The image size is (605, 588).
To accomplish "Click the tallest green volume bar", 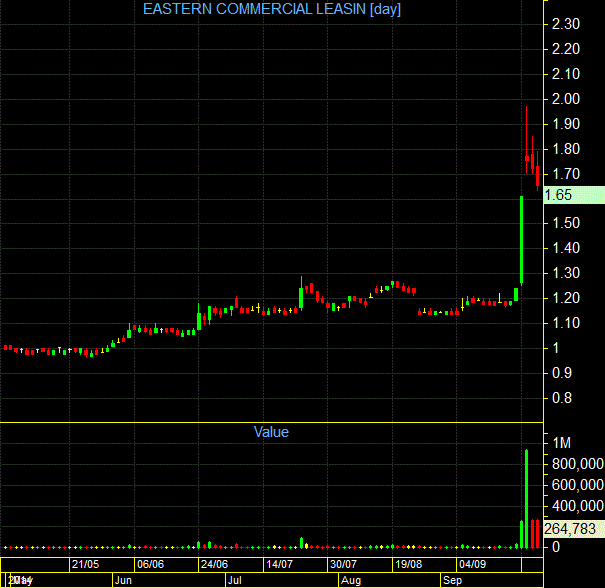I will coord(527,498).
